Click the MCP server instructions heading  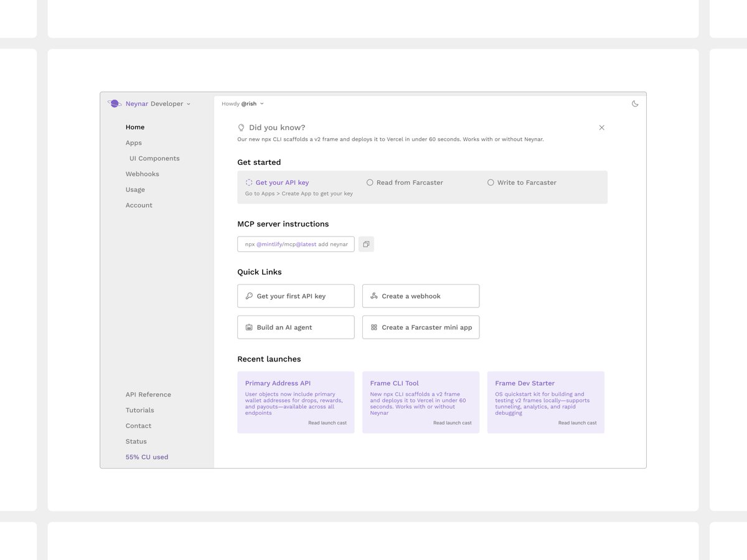tap(283, 224)
